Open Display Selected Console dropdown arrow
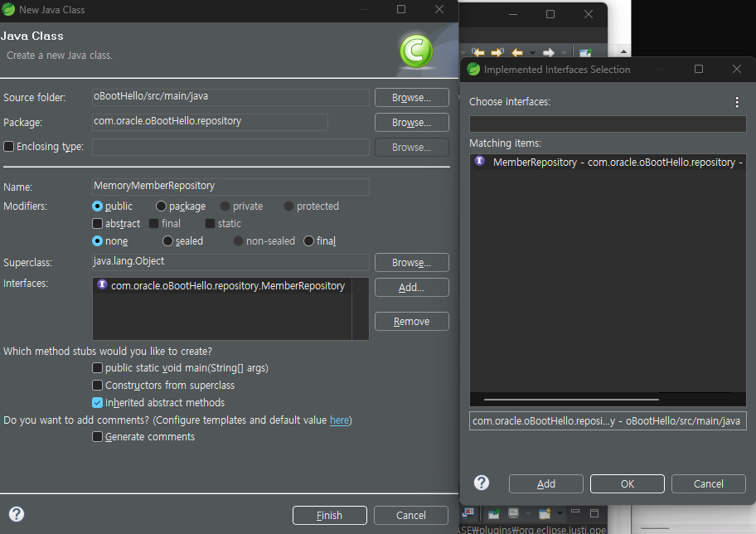The image size is (756, 534). 528,513
